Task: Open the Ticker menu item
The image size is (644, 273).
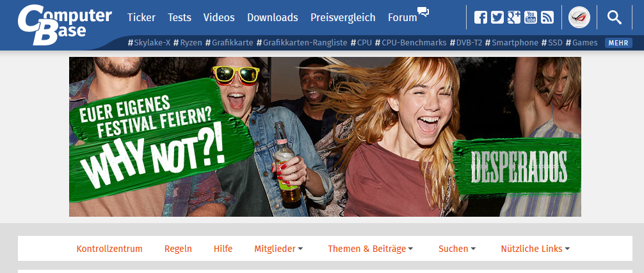Action: pos(141,18)
